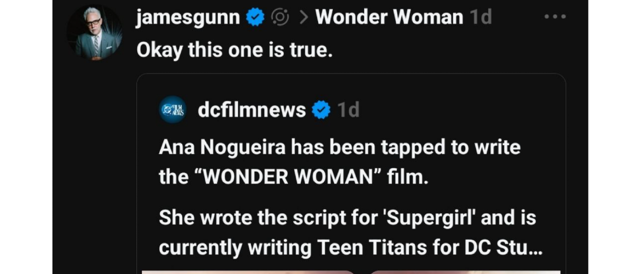Click the 1d timestamp on the dcfilmnews post

pos(348,110)
